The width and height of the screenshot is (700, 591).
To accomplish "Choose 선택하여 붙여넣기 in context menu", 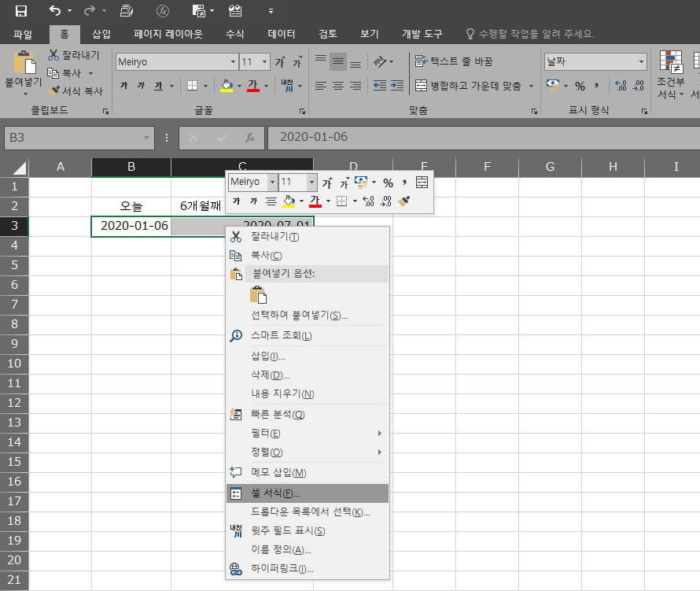I will coord(299,316).
